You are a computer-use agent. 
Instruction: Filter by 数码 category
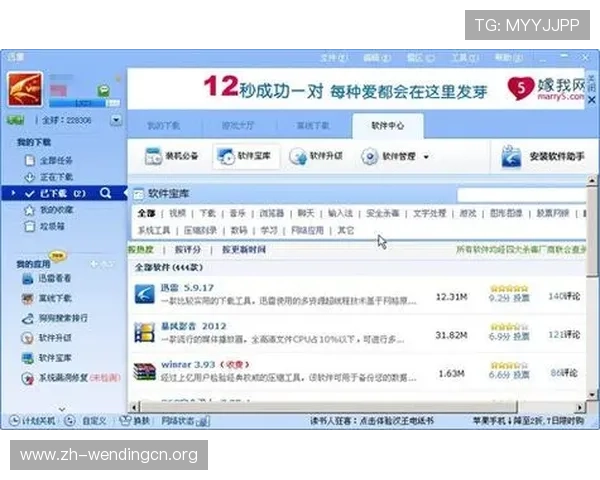click(239, 230)
